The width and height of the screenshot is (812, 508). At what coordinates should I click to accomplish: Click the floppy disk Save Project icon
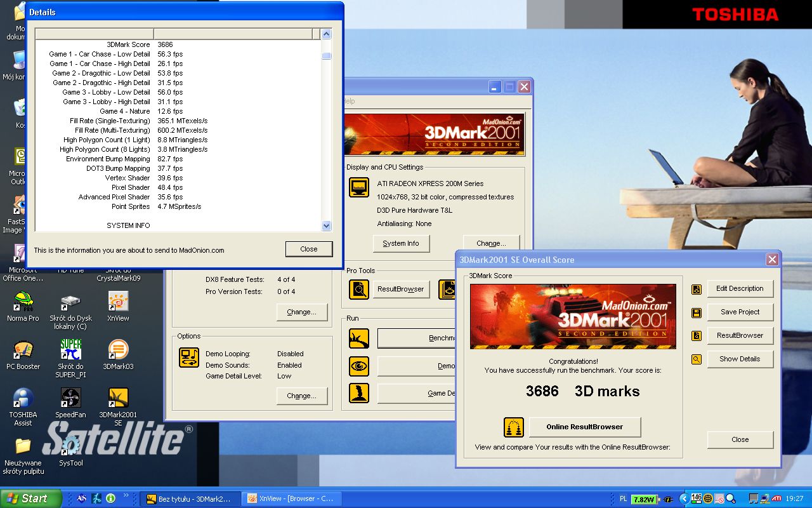point(697,312)
